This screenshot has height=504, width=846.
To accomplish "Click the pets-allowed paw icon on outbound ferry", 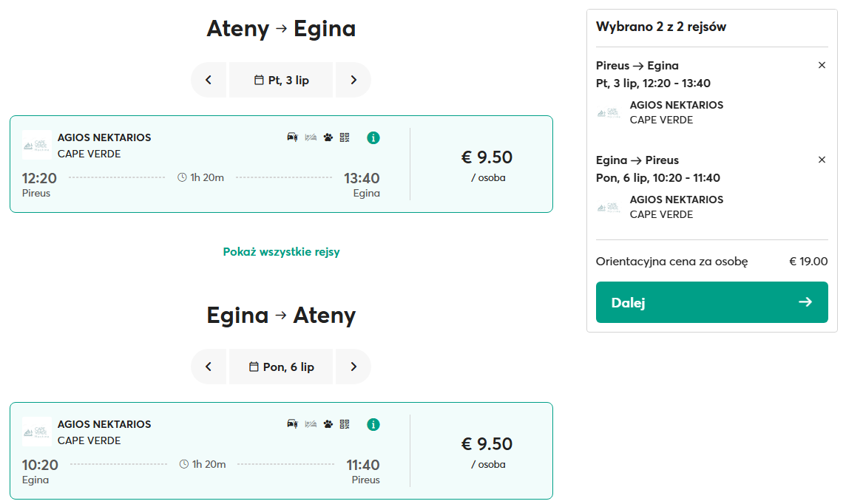I will [328, 137].
